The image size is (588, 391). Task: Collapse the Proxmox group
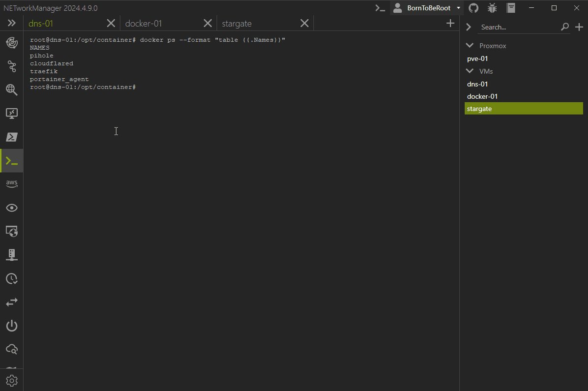(x=470, y=45)
